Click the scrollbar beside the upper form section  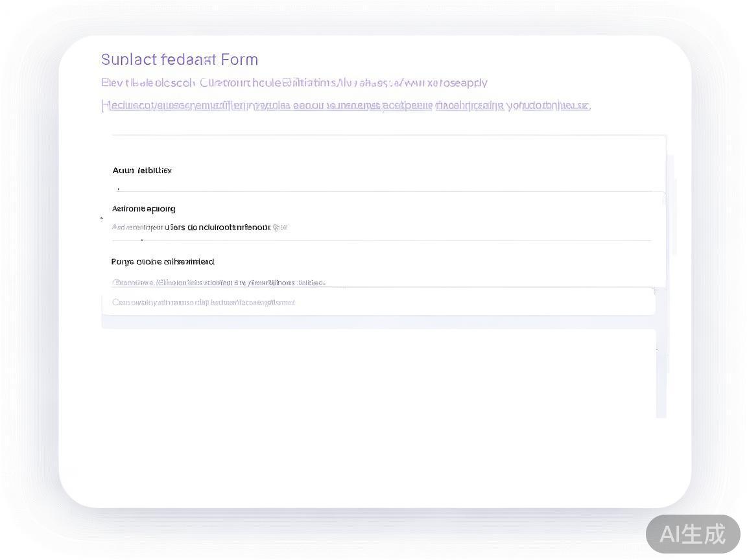click(x=672, y=207)
